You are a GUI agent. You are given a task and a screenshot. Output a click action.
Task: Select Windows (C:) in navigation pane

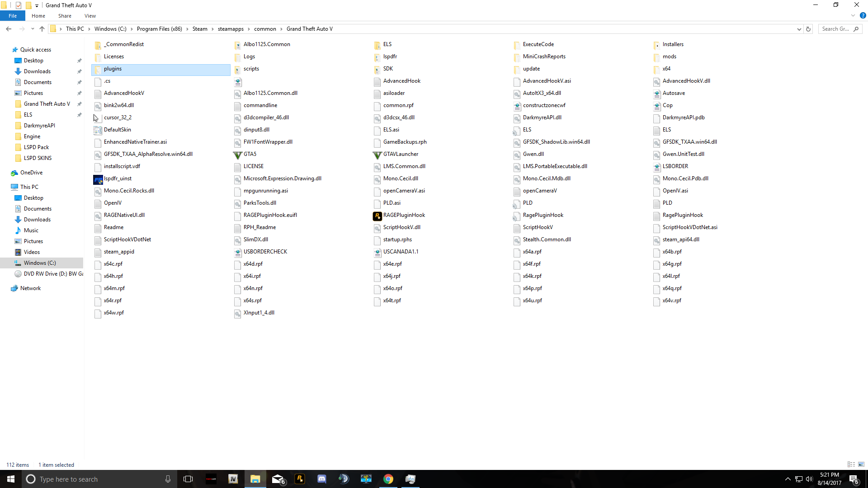click(40, 263)
